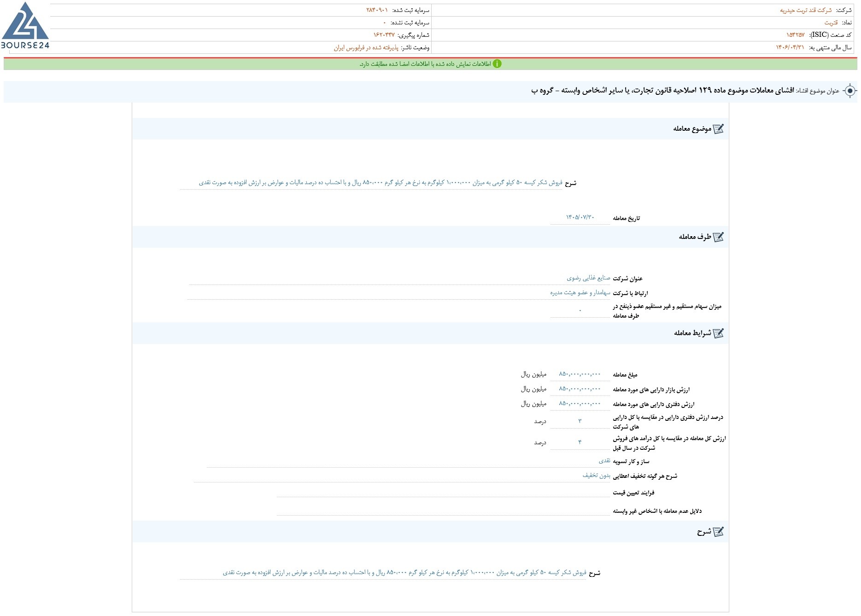
Task: Click the empty فرایند تعیین قیمت field
Action: click(443, 492)
